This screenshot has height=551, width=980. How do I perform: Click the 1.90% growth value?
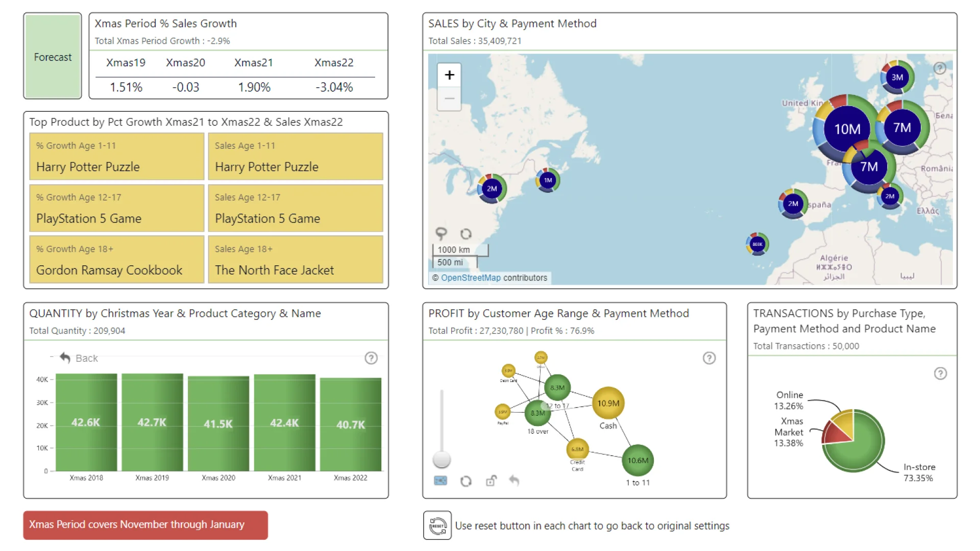pos(254,87)
